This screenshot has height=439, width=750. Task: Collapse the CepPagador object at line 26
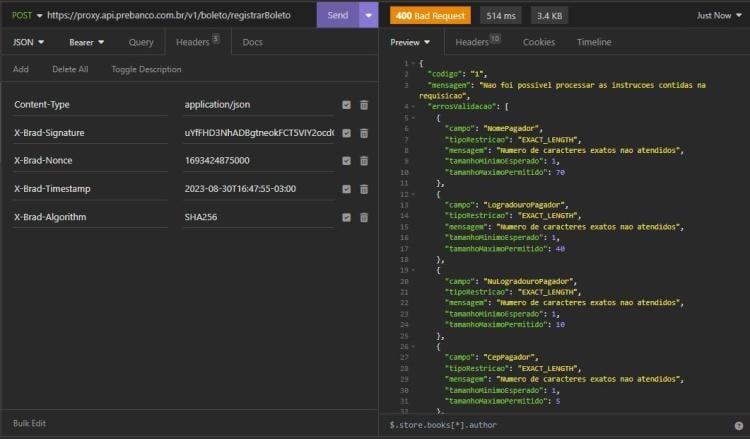tap(413, 346)
